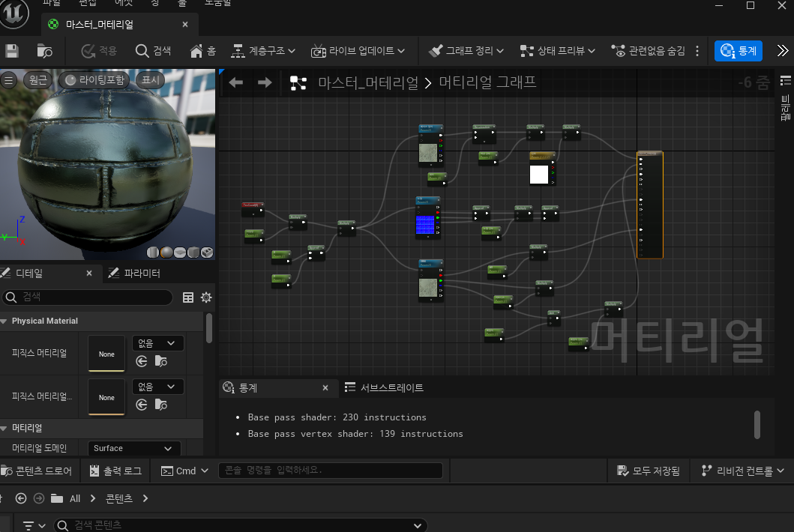Toggle the 통계 (Stats) button
This screenshot has width=794, height=532.
[x=738, y=51]
